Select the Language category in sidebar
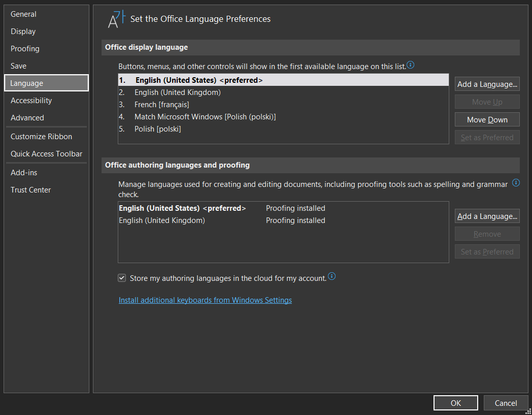 coord(47,83)
